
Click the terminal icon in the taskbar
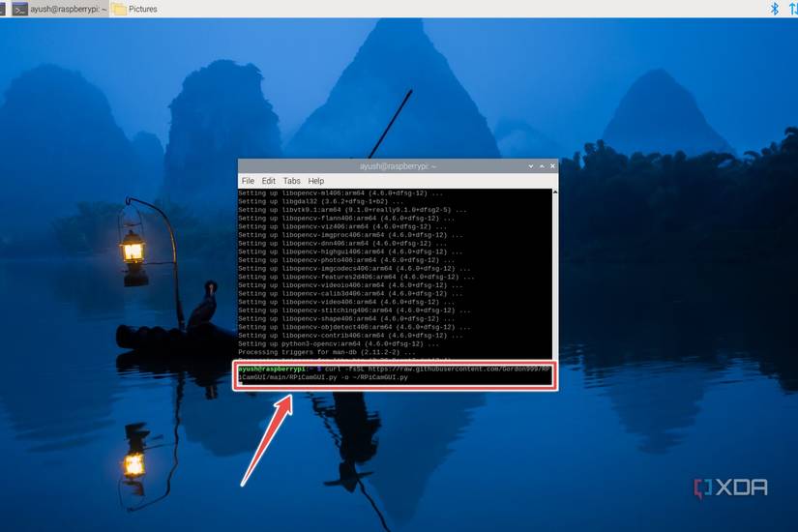click(x=20, y=9)
